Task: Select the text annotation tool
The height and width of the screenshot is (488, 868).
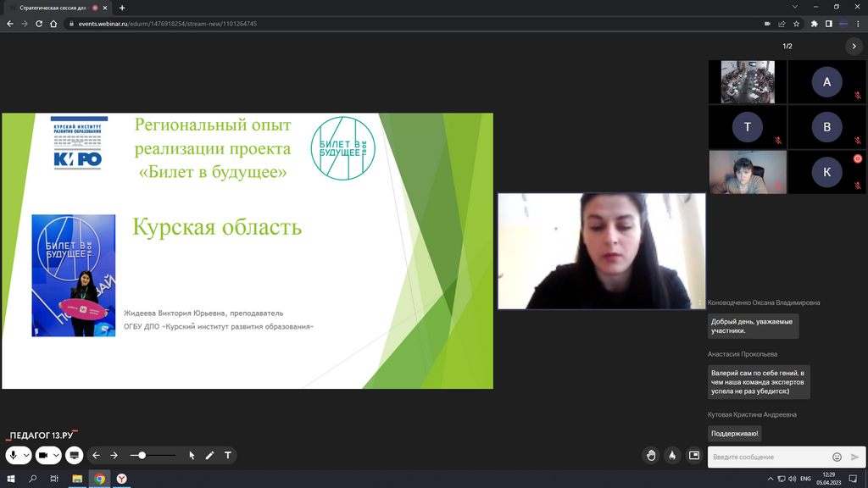Action: [x=227, y=455]
